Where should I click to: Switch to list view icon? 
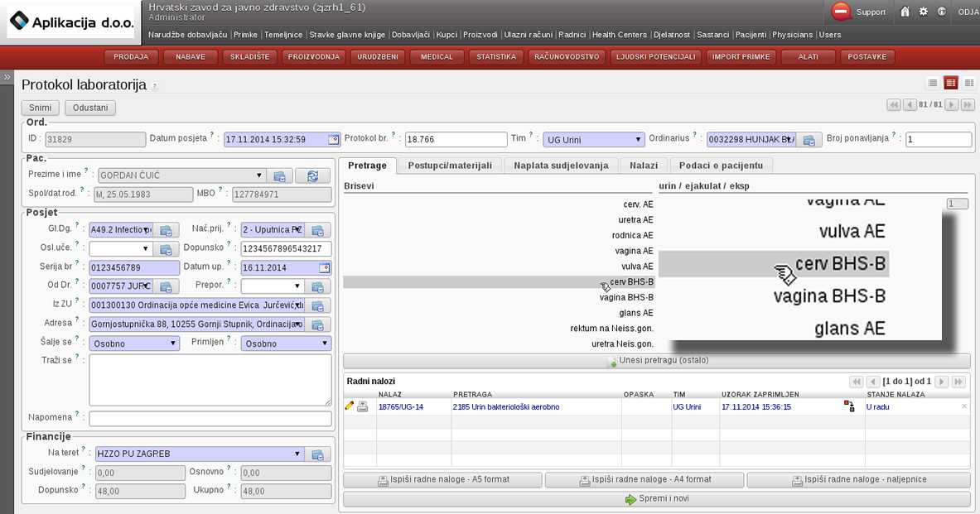tap(933, 83)
